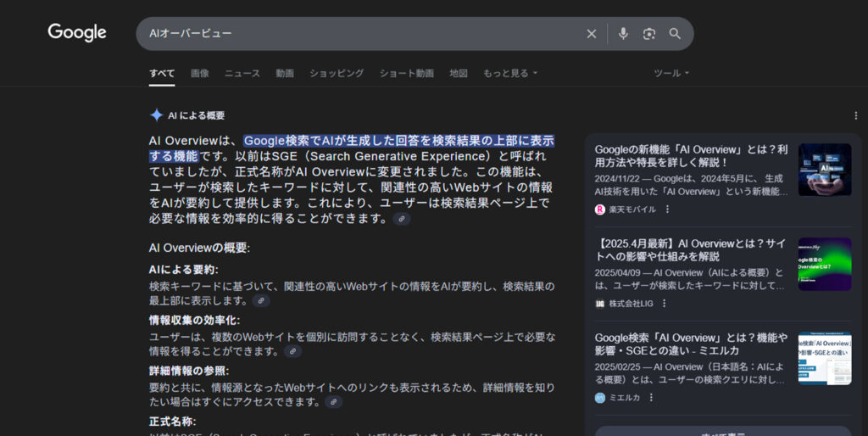Open three-dot menu next to ミエルカ
This screenshot has height=436, width=868.
[x=652, y=398]
